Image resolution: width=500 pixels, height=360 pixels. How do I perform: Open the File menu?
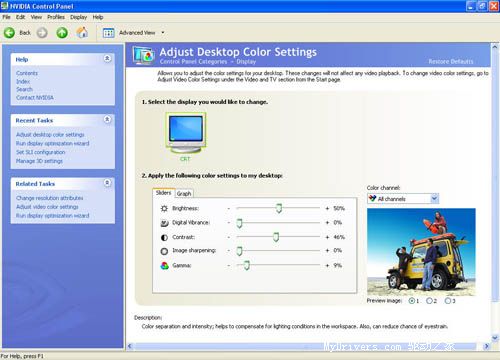(6, 17)
